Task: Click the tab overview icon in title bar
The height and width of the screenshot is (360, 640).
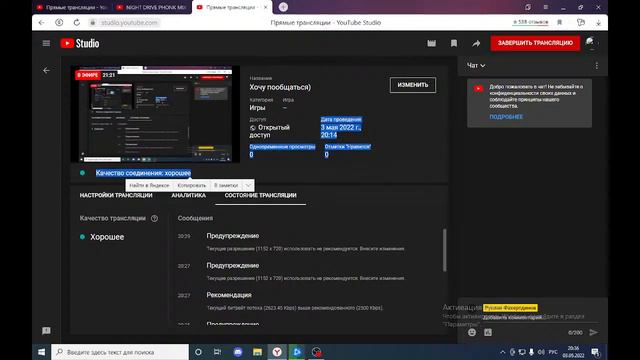Action: [528, 7]
